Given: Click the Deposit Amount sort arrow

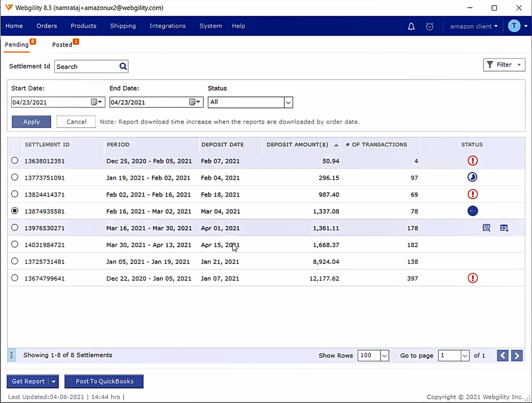Looking at the screenshot, I should [x=336, y=145].
